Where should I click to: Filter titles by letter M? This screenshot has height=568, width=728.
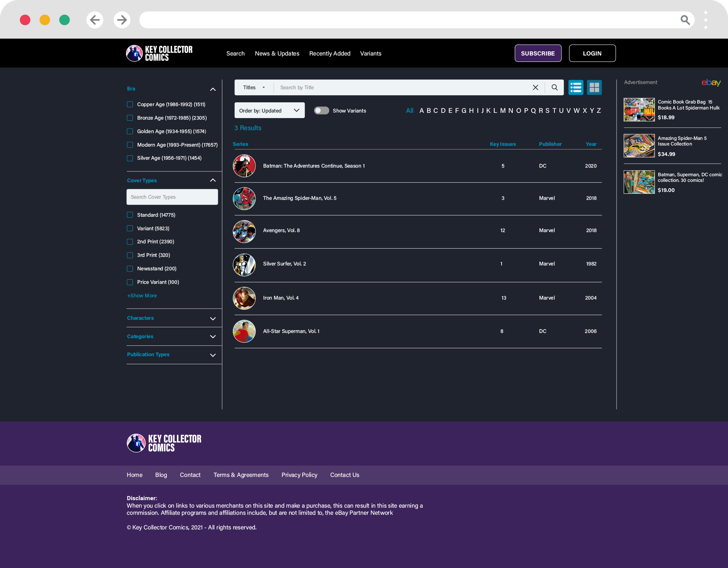pyautogui.click(x=503, y=111)
